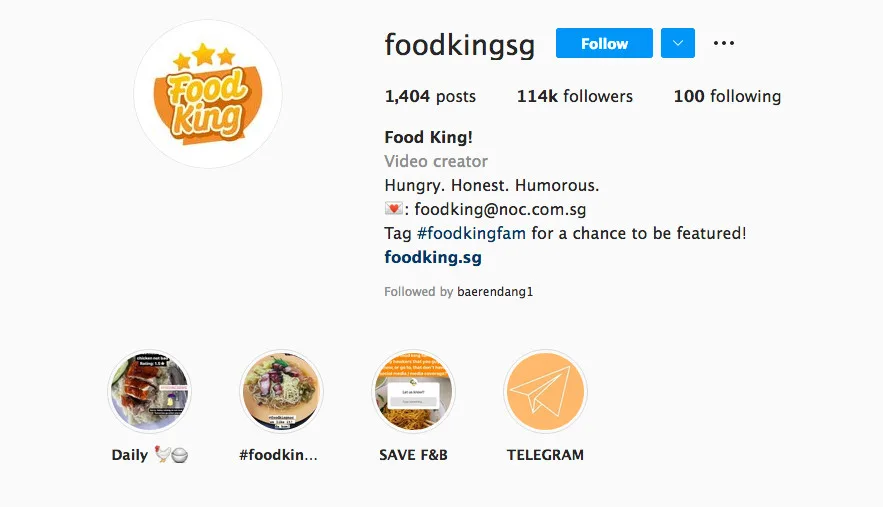Screen dimensions: 883x507
Task: Click the TELEGRAM highlight label
Action: click(x=545, y=455)
